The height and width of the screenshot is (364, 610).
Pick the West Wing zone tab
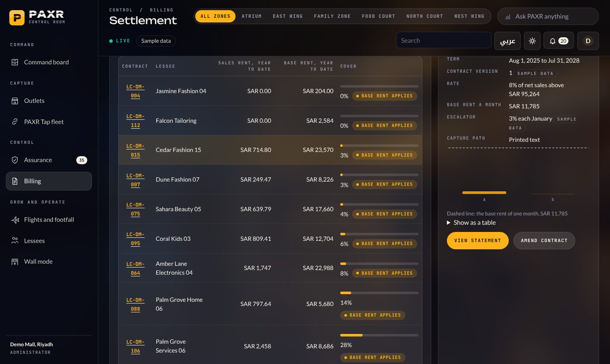(x=469, y=17)
